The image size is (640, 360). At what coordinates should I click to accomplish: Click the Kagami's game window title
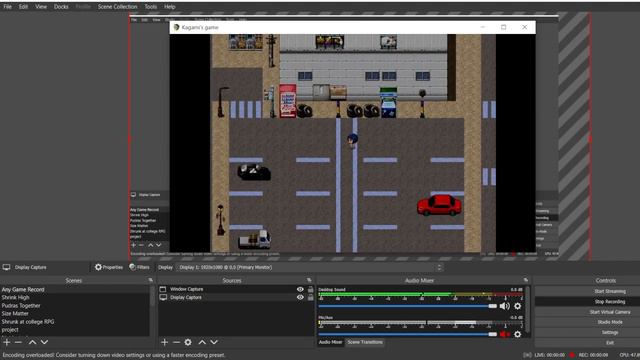point(200,27)
